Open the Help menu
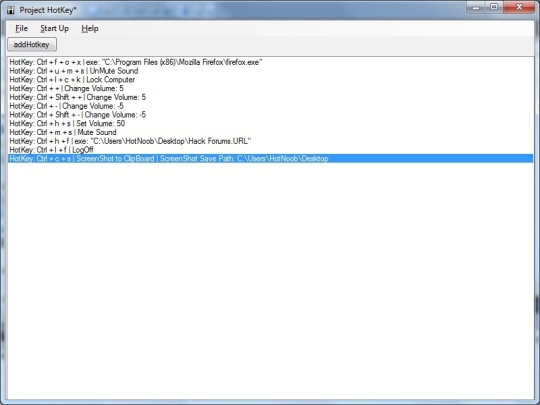This screenshot has width=540, height=405. click(90, 29)
